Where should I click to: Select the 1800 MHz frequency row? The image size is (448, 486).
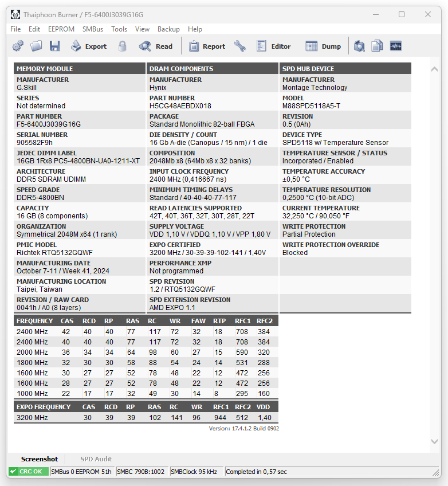(x=146, y=362)
